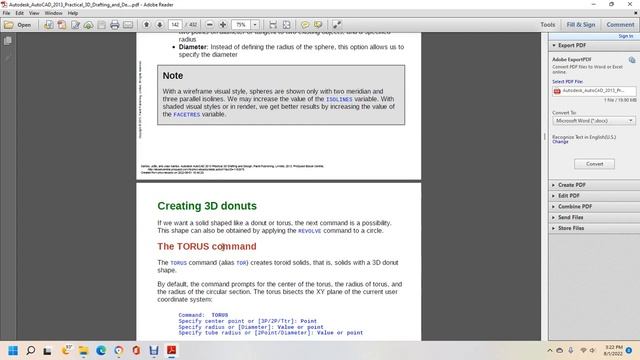The width and height of the screenshot is (640, 360).
Task: Open the Fill & Sign pane
Action: (x=581, y=25)
